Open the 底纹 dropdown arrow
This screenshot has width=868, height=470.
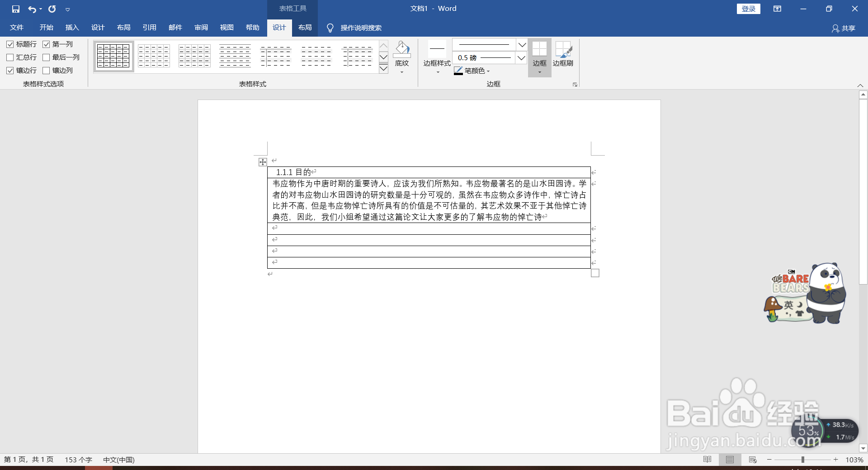pos(402,72)
